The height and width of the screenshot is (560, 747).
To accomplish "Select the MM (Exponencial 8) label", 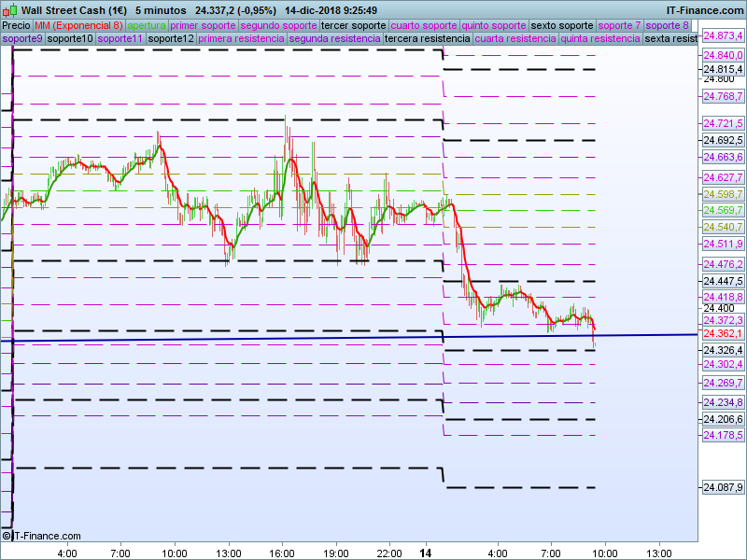I will click(78, 25).
